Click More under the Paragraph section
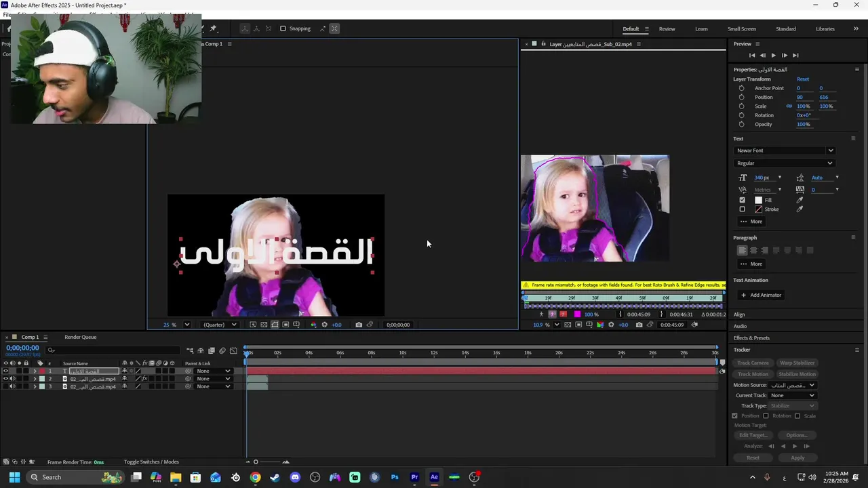The width and height of the screenshot is (868, 488). click(x=752, y=264)
